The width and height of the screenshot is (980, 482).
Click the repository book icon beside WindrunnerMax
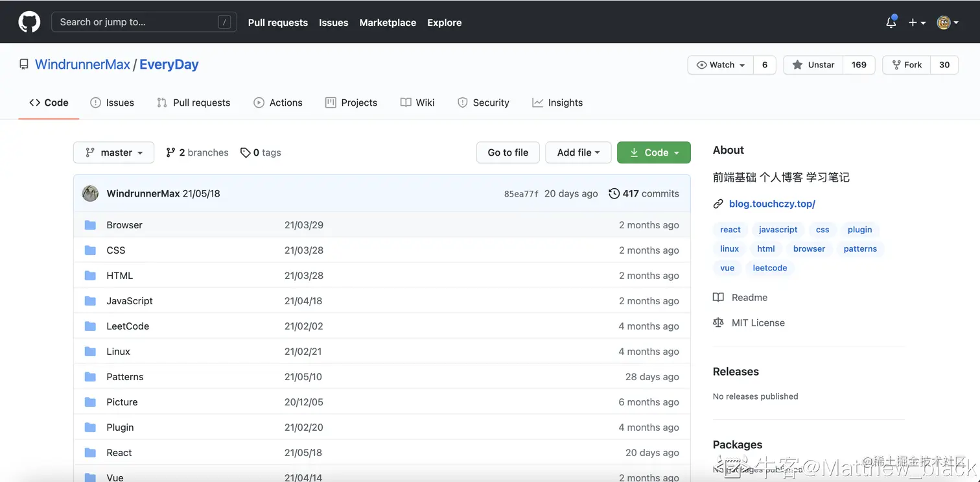point(24,64)
